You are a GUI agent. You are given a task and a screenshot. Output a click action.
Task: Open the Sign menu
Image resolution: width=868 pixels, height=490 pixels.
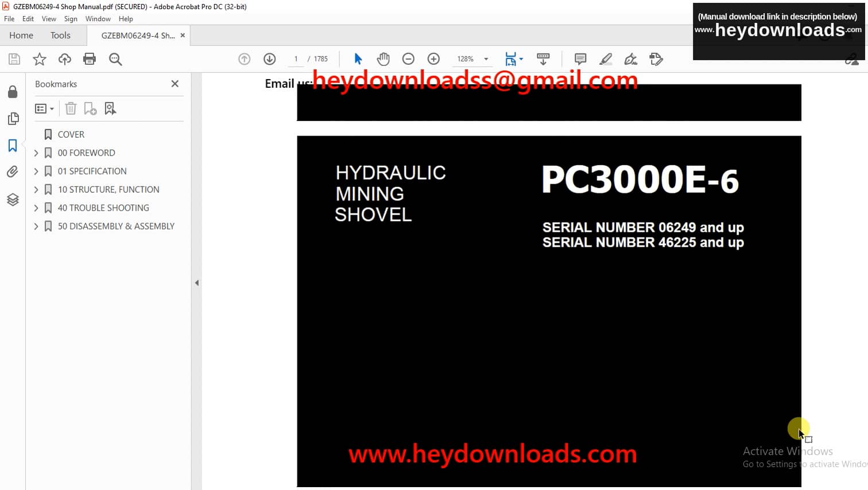[x=71, y=19]
